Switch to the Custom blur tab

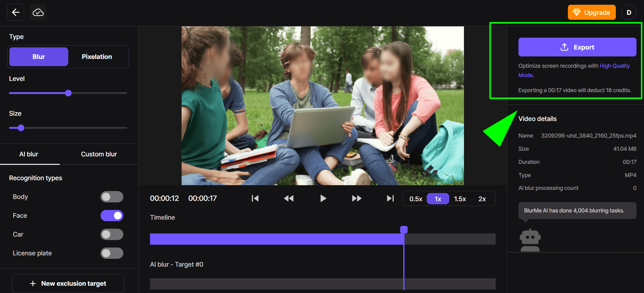99,154
